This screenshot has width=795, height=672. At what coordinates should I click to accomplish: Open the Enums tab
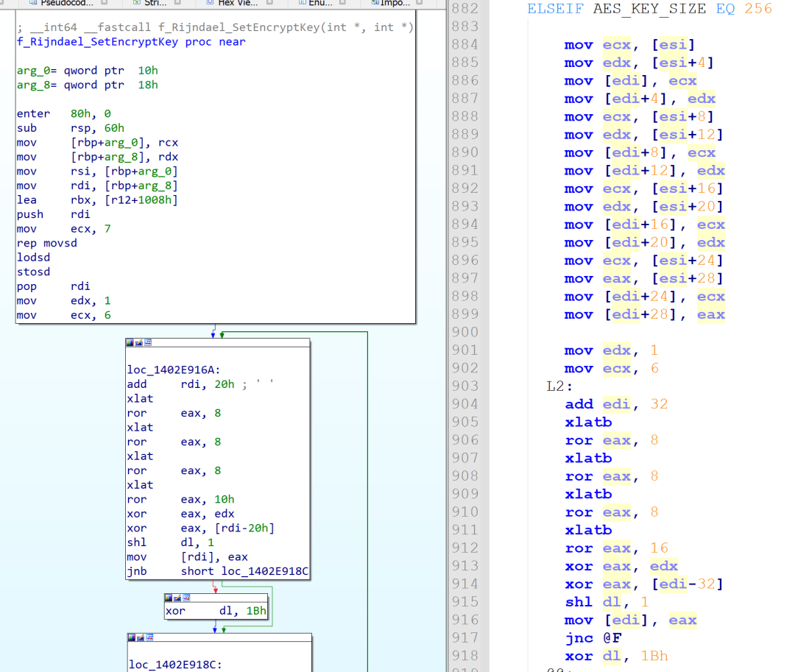(x=319, y=3)
